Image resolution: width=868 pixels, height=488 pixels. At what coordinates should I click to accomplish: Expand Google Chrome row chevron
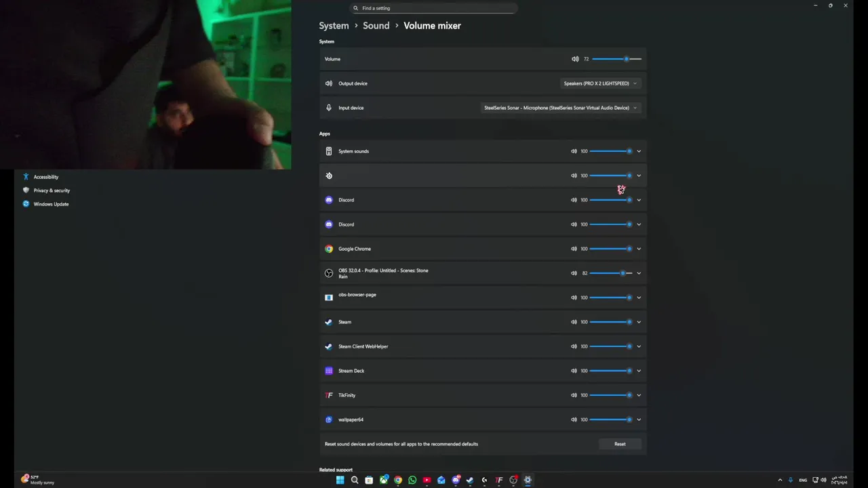click(x=639, y=249)
